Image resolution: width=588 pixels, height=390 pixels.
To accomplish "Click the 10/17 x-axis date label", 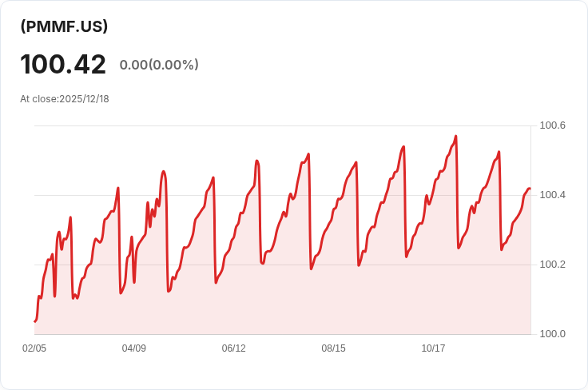I will pos(433,348).
